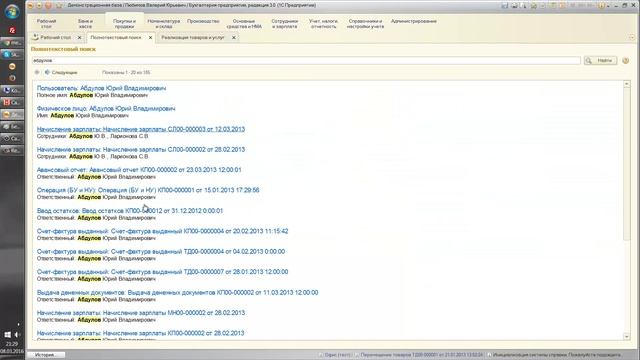Click the taskbar clock showing 23:29
This screenshot has width=640, height=360.
12,344
